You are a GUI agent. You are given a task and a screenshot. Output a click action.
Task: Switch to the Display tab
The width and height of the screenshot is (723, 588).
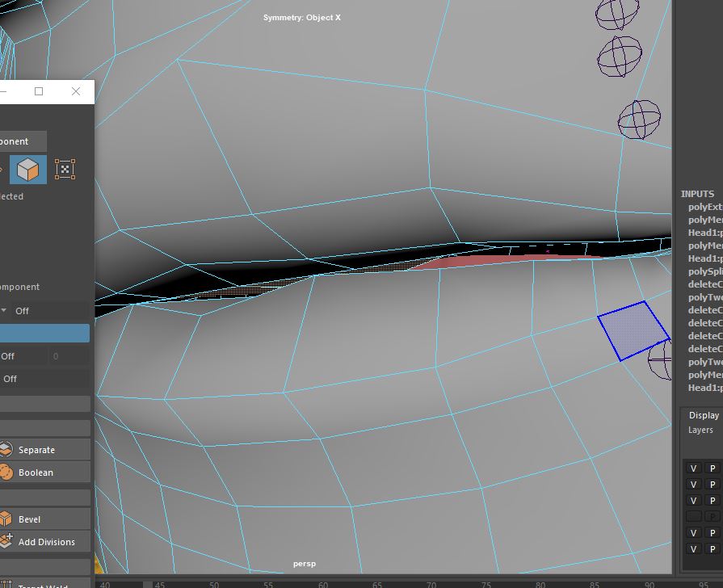703,414
